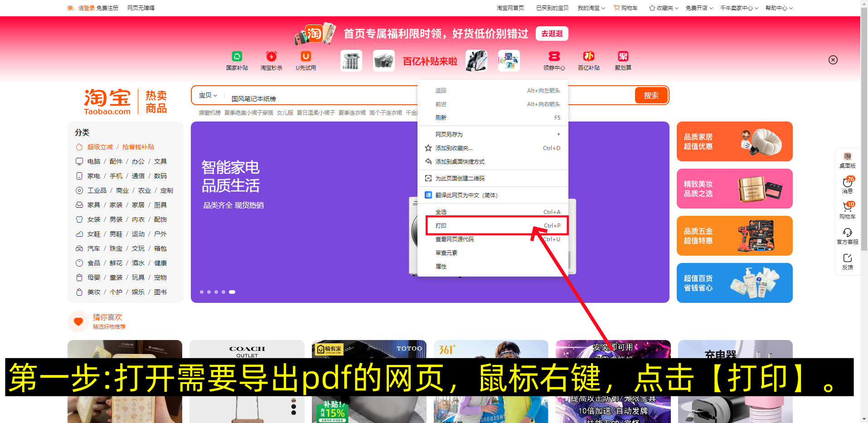Click the water purifier product thumbnail in the banner
The image size is (868, 423).
(351, 61)
